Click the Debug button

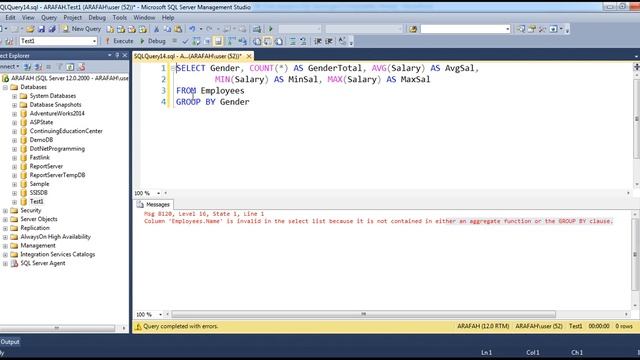click(x=153, y=41)
